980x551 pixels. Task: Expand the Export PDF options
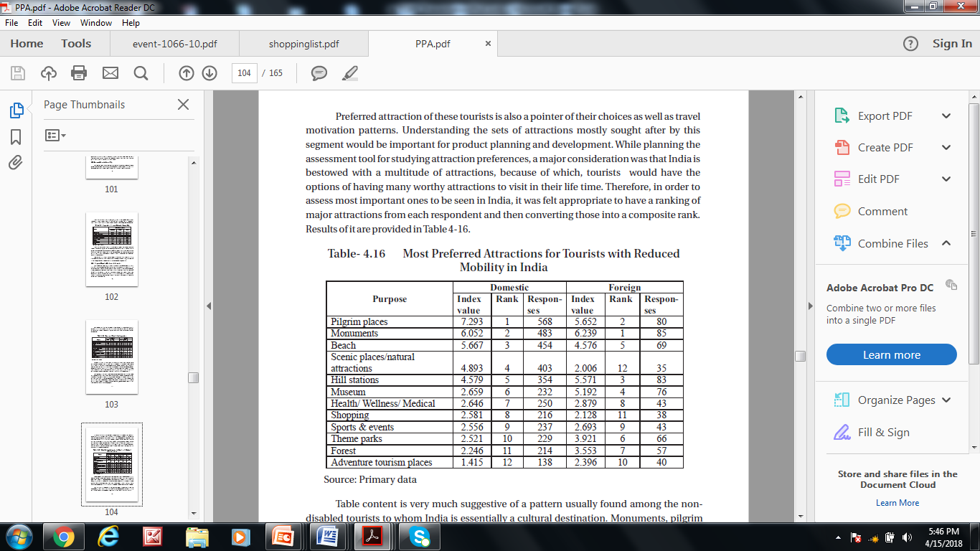(x=946, y=116)
